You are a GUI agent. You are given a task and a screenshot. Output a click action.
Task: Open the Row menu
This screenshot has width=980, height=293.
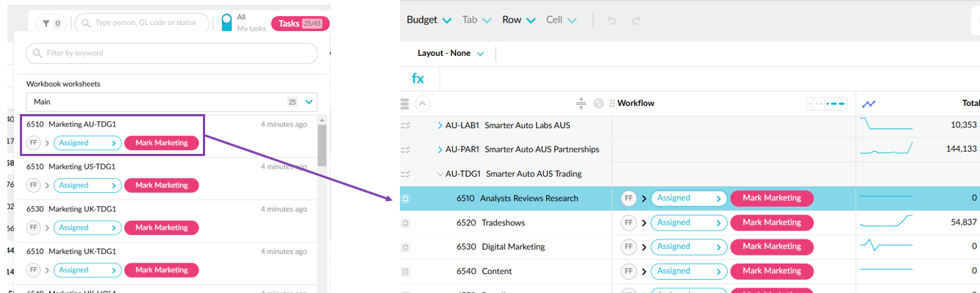(x=518, y=20)
